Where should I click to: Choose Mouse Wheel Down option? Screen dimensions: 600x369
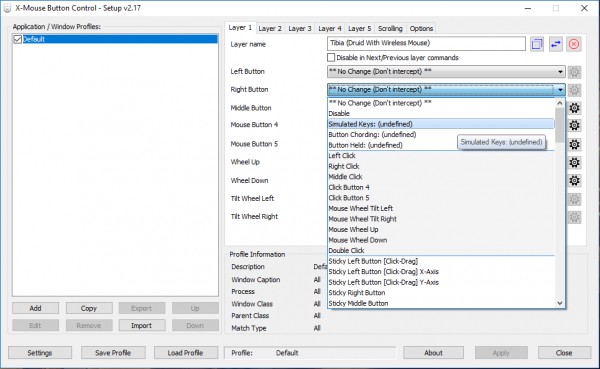tap(441, 240)
